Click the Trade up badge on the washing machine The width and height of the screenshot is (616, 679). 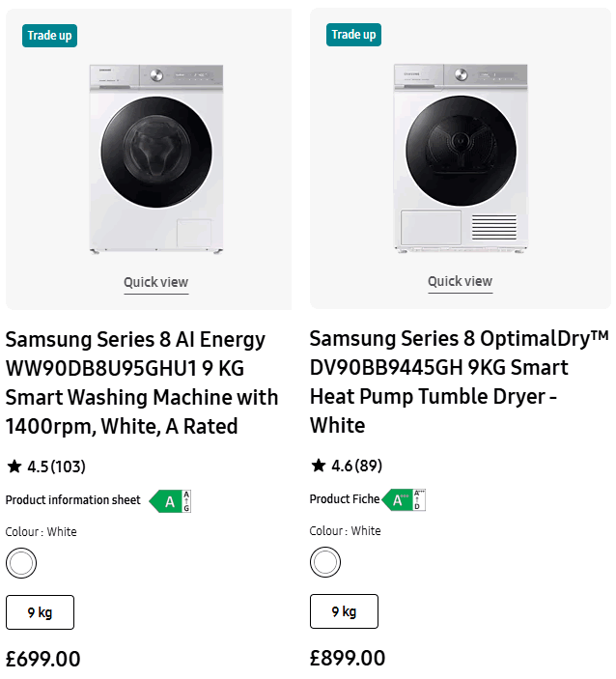tap(49, 36)
